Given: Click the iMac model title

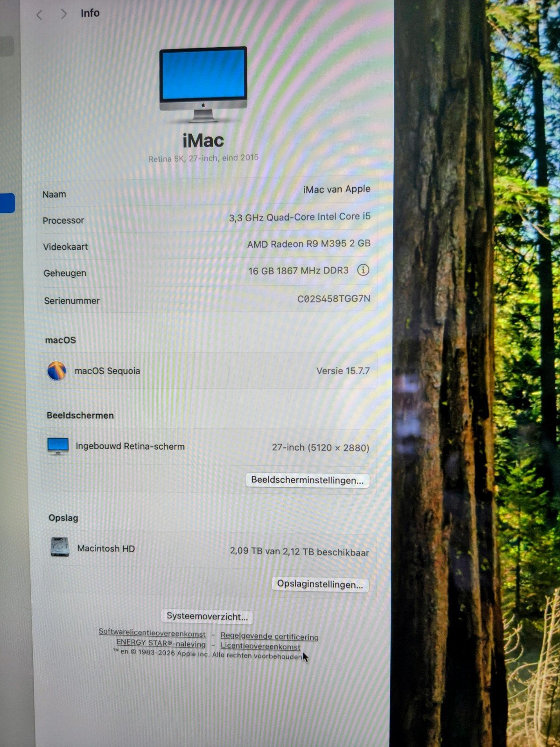Looking at the screenshot, I should (203, 141).
